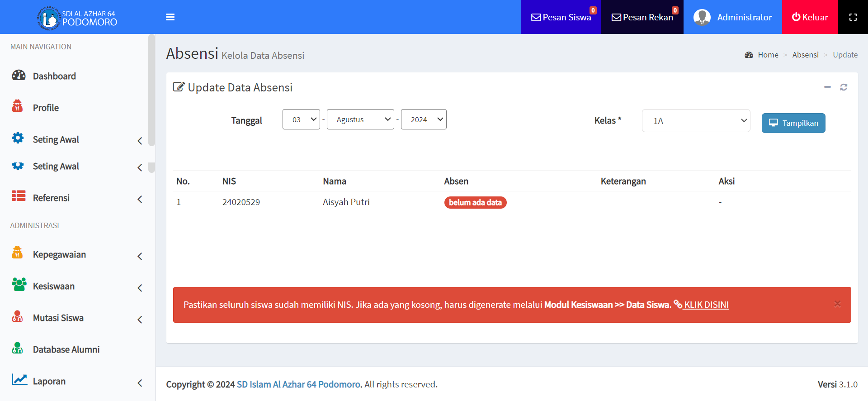Viewport: 868px width, 401px height.
Task: Click the Database Alumni icon
Action: click(x=18, y=348)
